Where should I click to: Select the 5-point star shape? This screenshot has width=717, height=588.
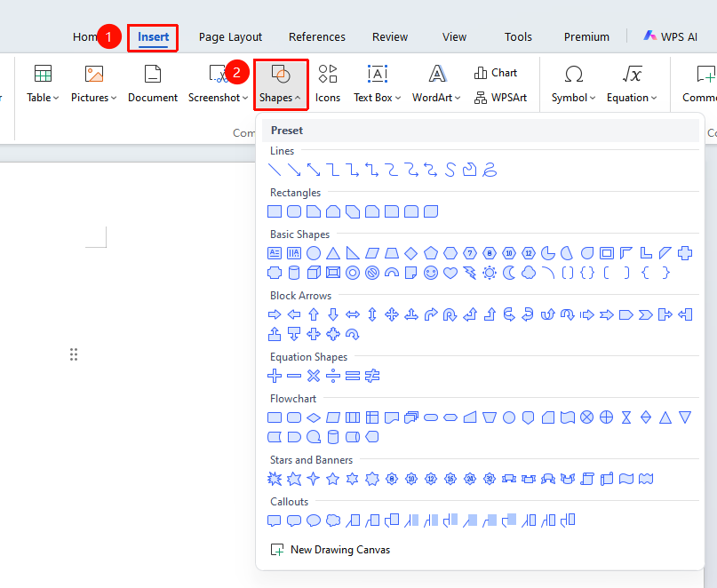[333, 479]
